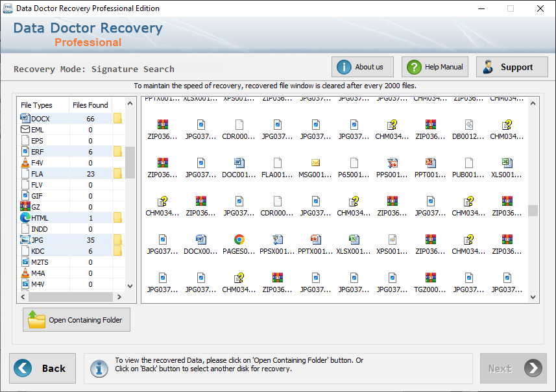This screenshot has height=392, width=556.
Task: Click the horizontal scrollbar right arrow
Action: tap(119, 297)
